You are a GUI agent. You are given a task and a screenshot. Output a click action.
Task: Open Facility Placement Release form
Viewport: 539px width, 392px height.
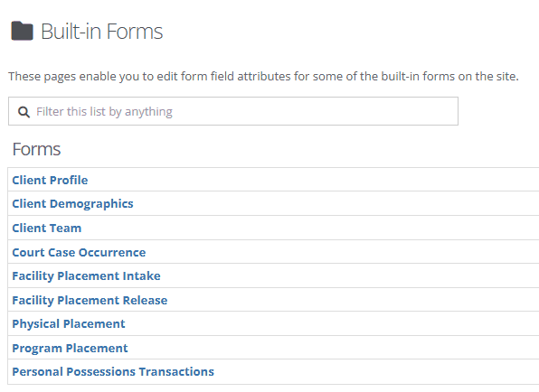coord(90,301)
